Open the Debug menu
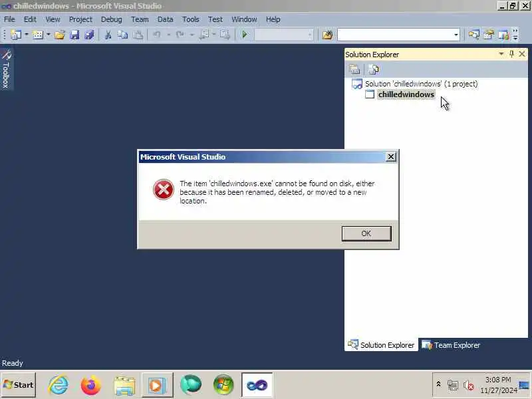Image resolution: width=532 pixels, height=399 pixels. coord(111,19)
